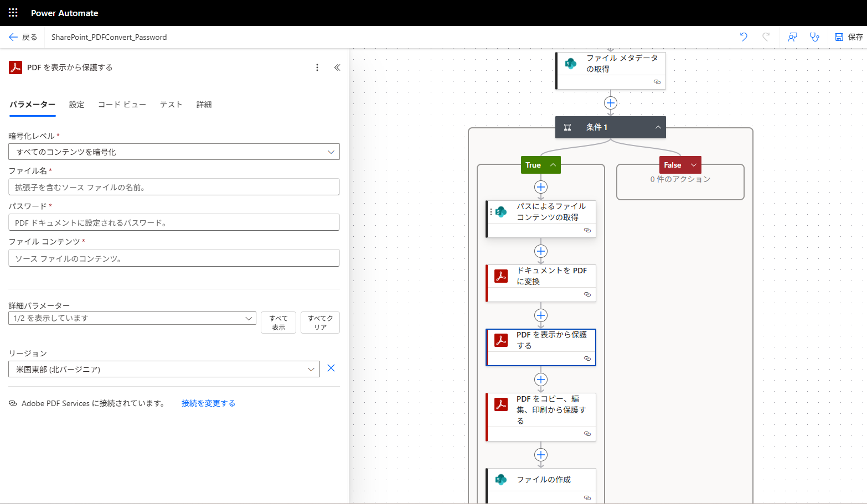Open the リージョン dropdown

(x=164, y=369)
